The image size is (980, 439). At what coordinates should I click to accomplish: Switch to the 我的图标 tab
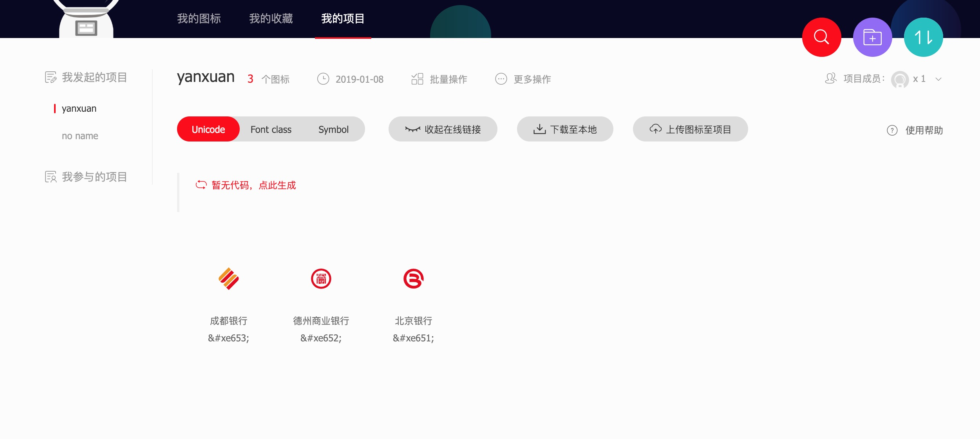[200, 18]
